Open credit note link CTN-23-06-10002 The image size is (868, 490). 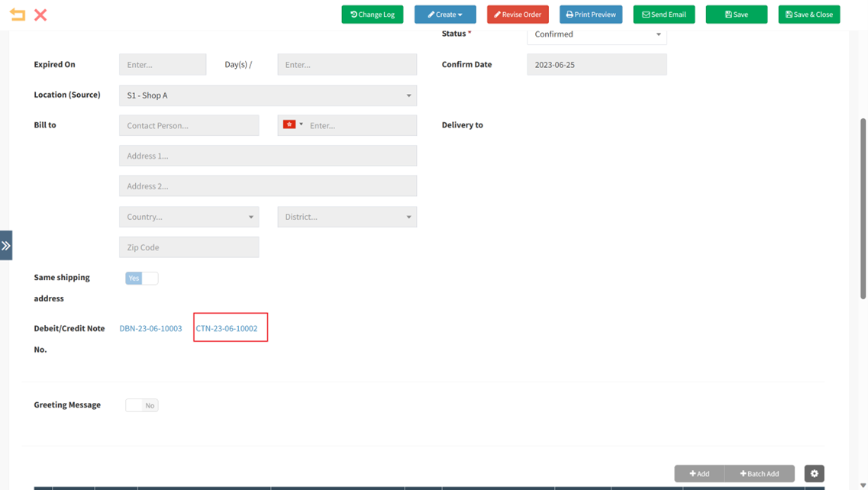[227, 328]
